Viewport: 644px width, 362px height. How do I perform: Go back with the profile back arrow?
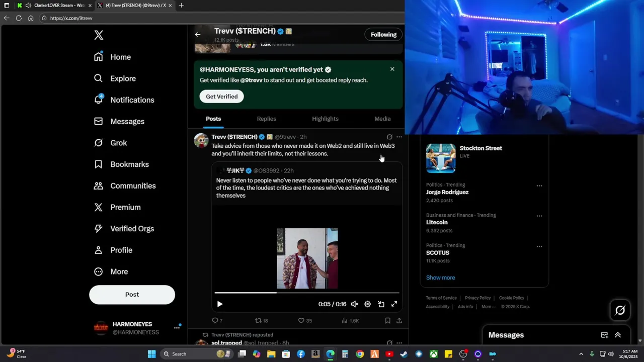pos(198,35)
